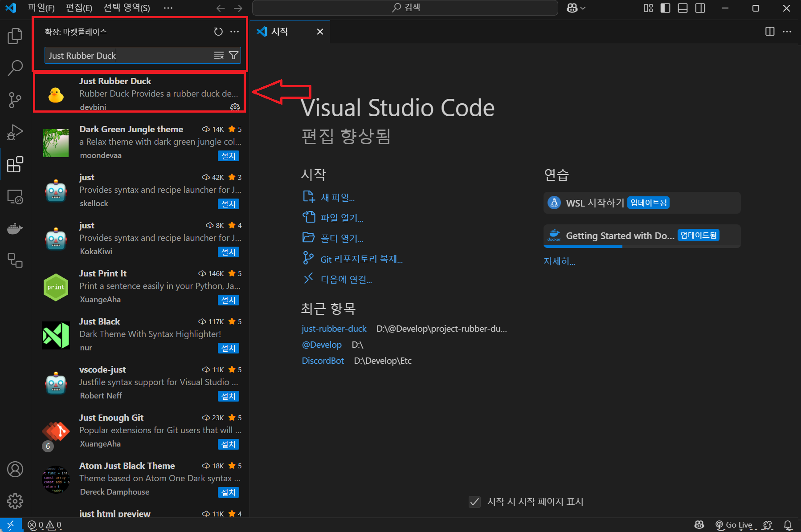
Task: Open the Source Control view
Action: coord(15,100)
